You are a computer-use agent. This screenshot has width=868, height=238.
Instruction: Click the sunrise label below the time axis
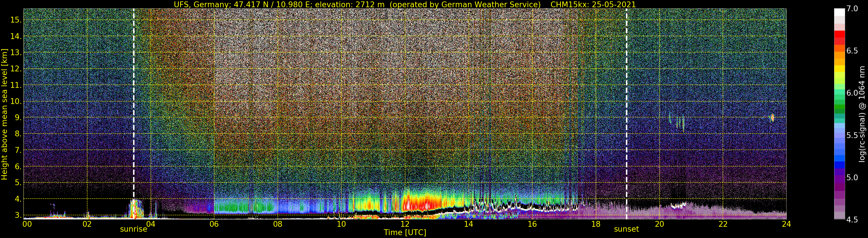tap(133, 229)
